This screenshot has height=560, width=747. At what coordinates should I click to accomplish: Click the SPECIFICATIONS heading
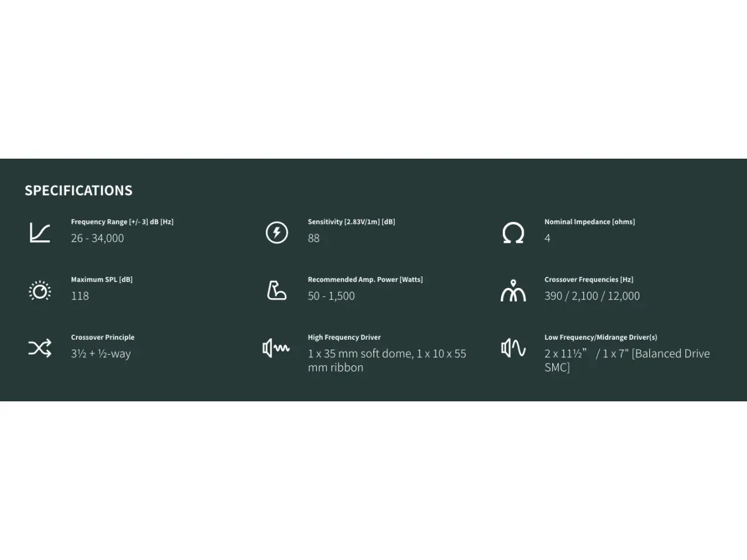pyautogui.click(x=78, y=190)
